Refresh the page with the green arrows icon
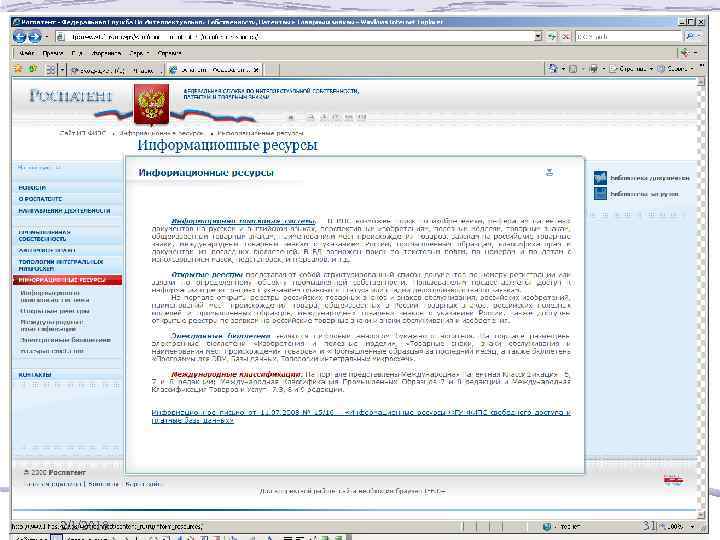The height and width of the screenshot is (540, 720). tap(552, 36)
